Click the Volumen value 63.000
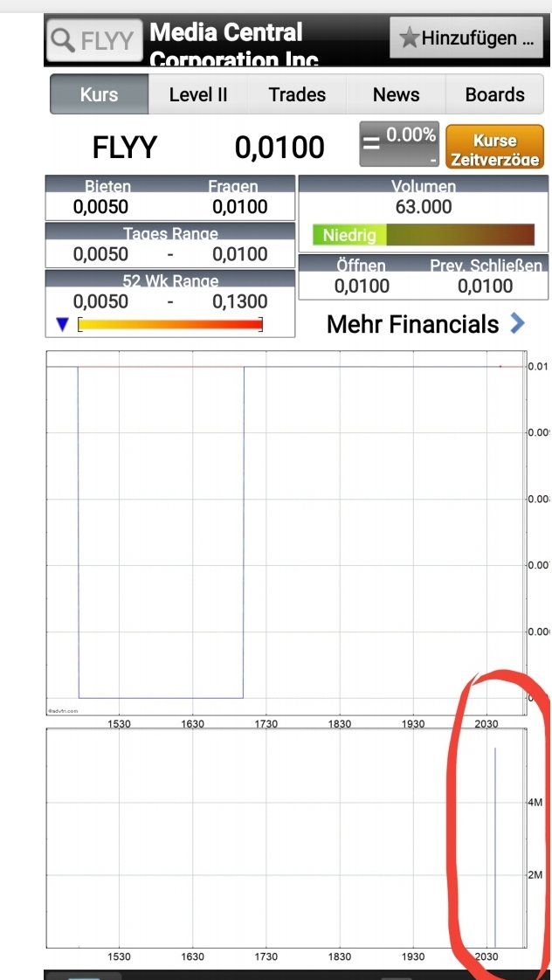 pyautogui.click(x=424, y=207)
